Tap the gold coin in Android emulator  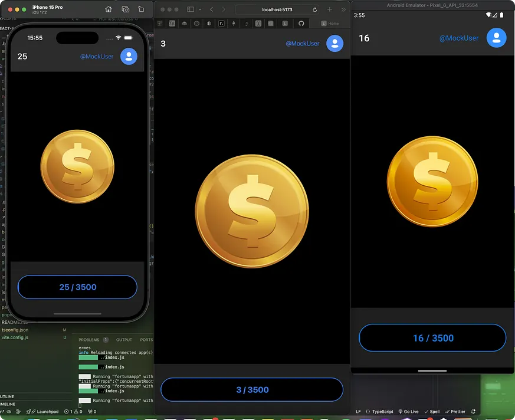432,181
